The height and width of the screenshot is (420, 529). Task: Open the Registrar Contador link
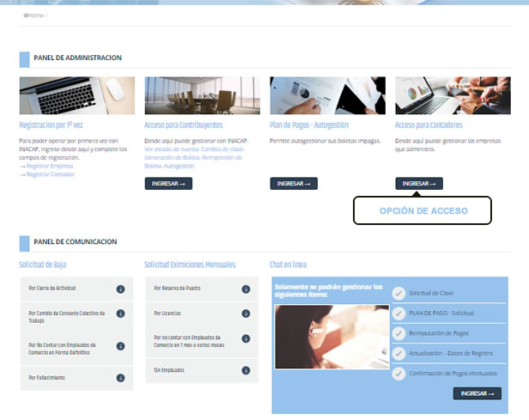tap(50, 174)
